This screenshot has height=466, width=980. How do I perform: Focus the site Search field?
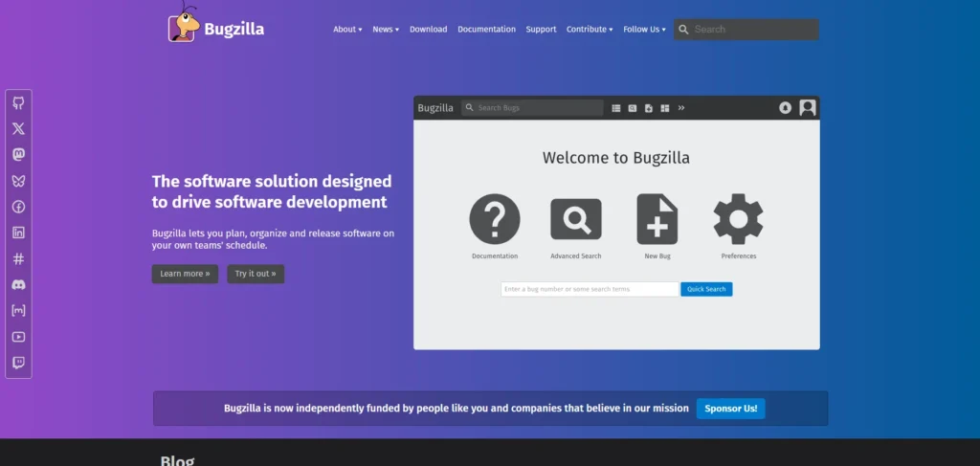746,30
